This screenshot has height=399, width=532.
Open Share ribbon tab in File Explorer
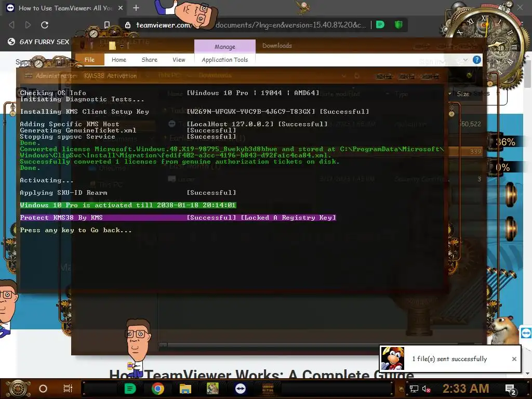pyautogui.click(x=149, y=60)
